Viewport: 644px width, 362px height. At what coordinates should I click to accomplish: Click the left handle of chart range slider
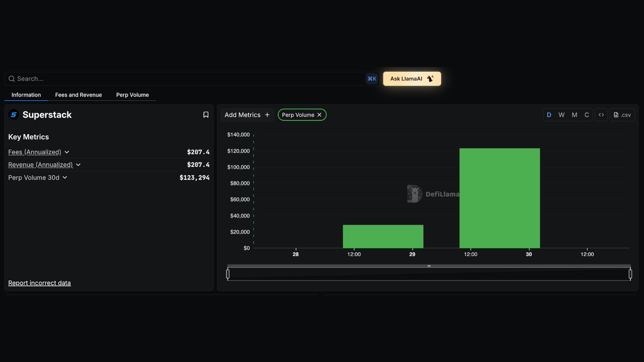[x=228, y=274]
